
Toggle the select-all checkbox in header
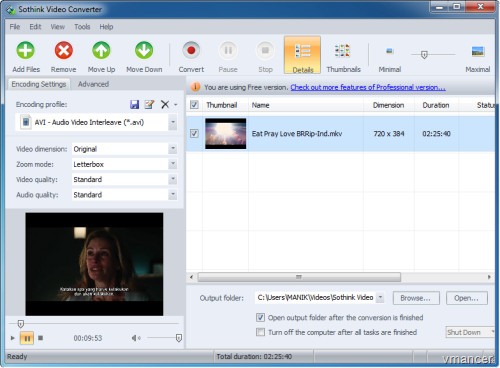pos(194,105)
